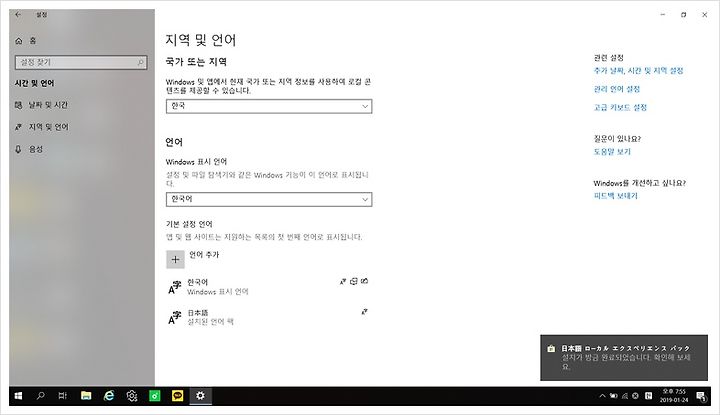720x415 pixels.
Task: Click the display language icon on 日本語 row
Action: 364,312
